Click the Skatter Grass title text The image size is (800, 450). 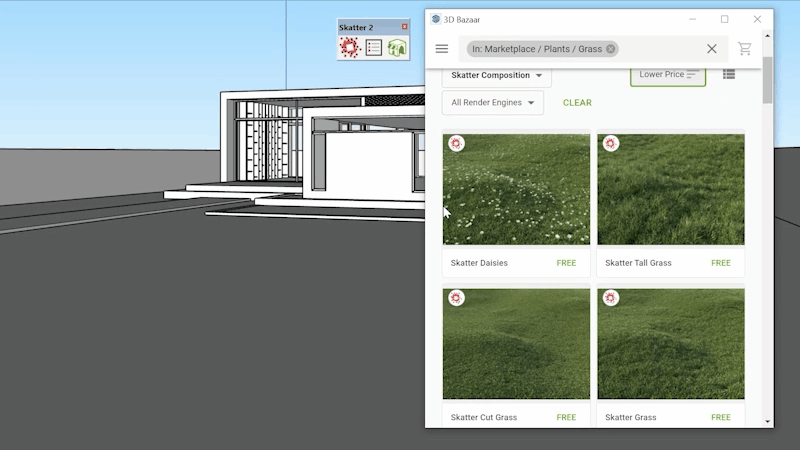coord(631,417)
